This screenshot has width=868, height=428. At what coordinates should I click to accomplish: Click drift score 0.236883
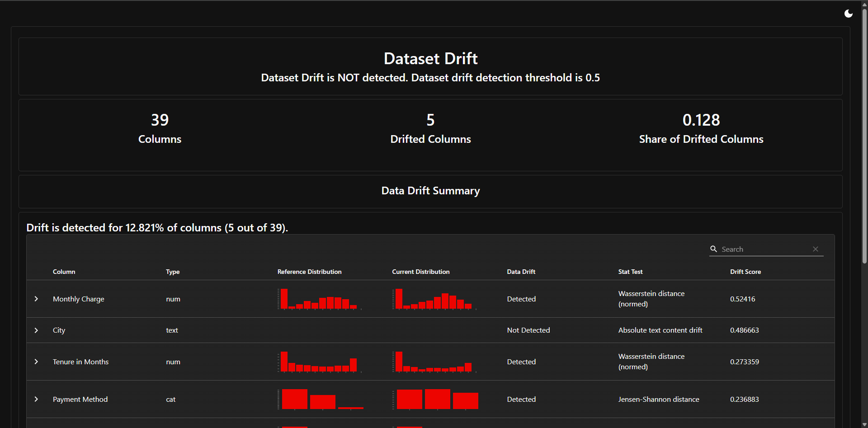click(x=745, y=399)
